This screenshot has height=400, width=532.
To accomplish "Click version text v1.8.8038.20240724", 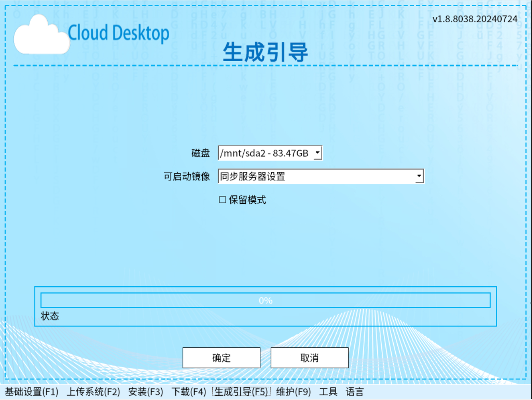I will pyautogui.click(x=475, y=19).
